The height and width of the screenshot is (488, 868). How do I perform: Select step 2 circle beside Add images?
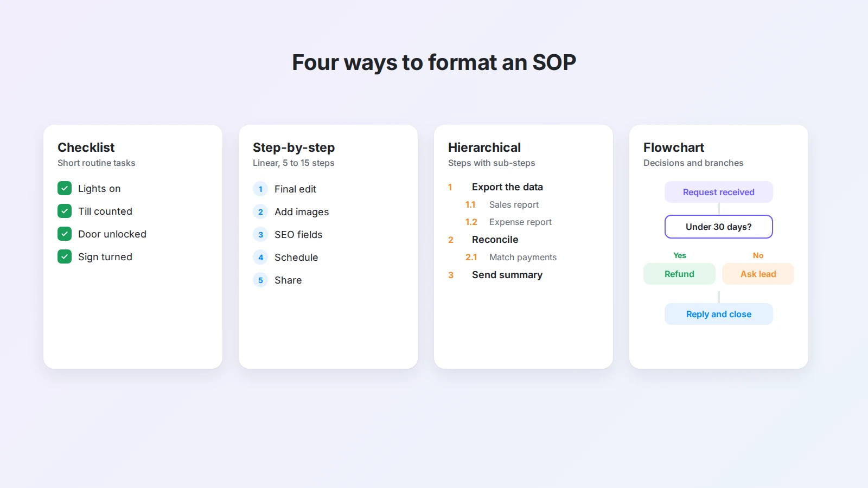(260, 211)
